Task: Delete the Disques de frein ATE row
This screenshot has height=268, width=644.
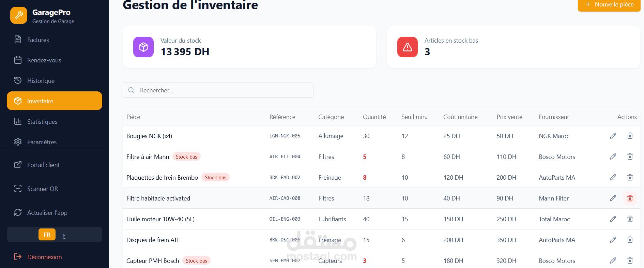Action: 630,240
